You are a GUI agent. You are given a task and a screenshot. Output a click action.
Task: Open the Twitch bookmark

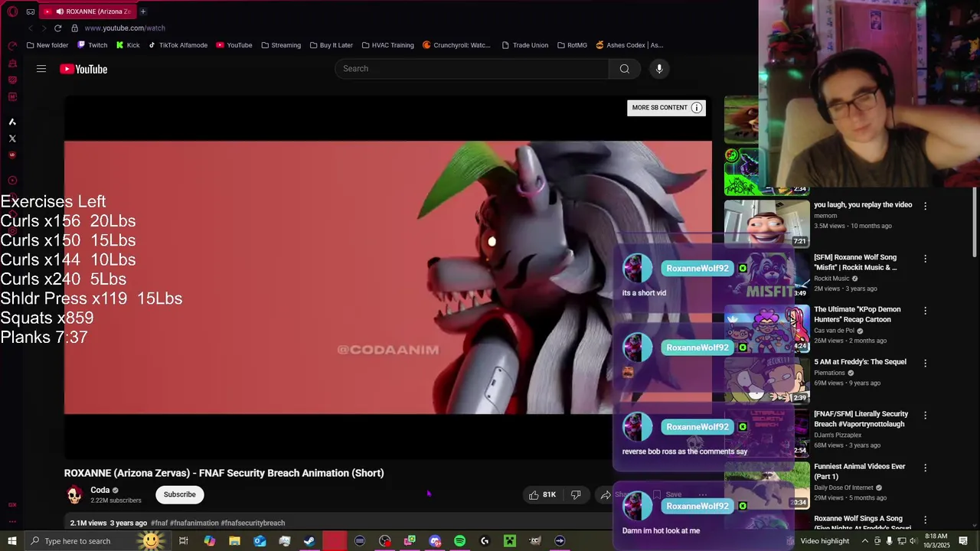93,45
